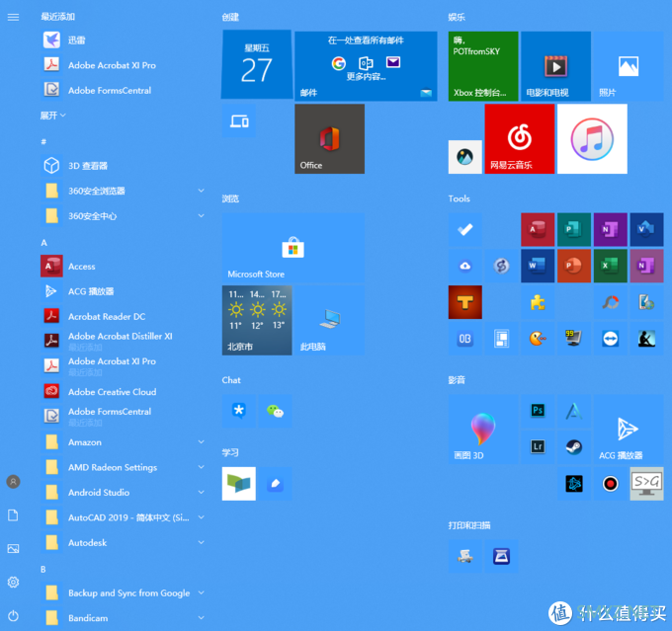Open the TeamViewer tile
Image resolution: width=672 pixels, height=631 pixels.
[611, 339]
